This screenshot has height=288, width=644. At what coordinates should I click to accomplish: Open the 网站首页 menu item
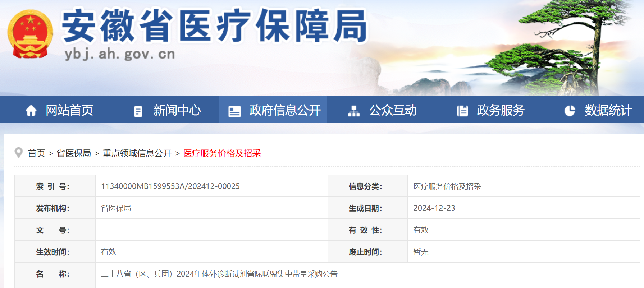[x=69, y=110]
